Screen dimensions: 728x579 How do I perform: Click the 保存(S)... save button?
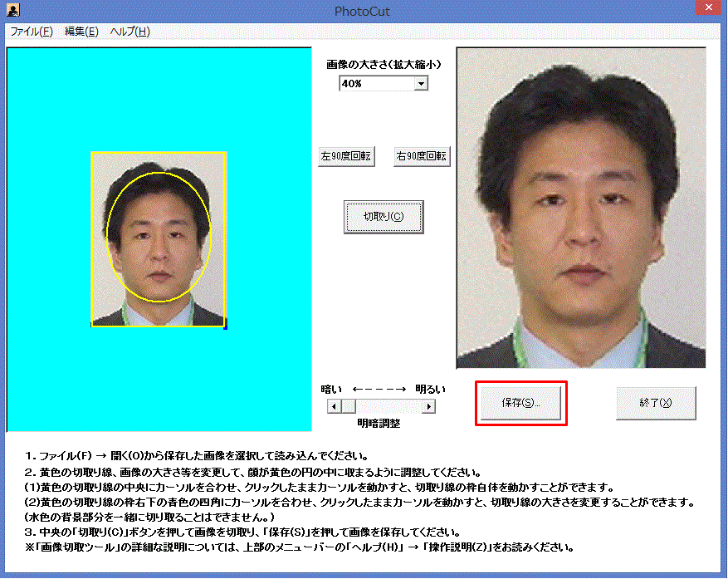[x=521, y=403]
